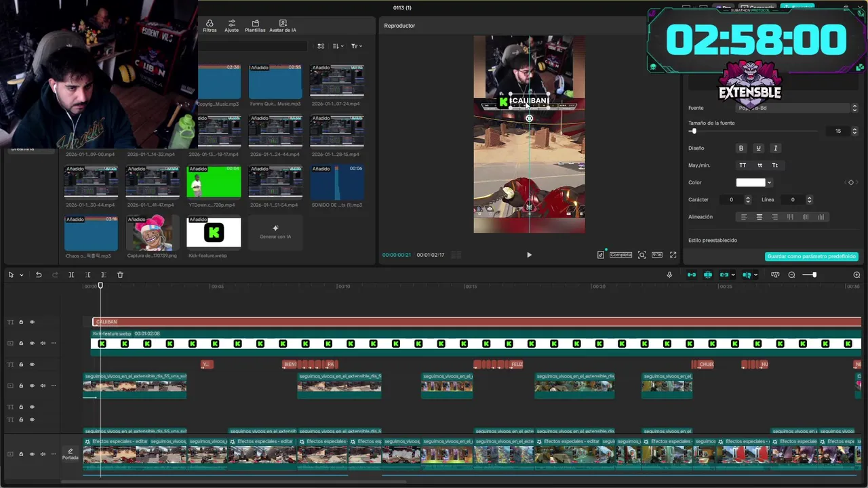Open the Ajuste panel icon
Viewport: 868px width, 488px height.
[231, 26]
